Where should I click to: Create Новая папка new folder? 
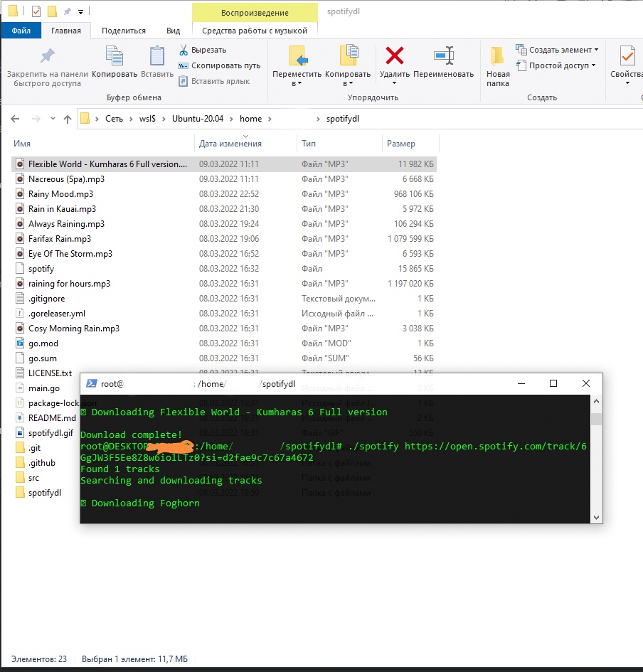(x=498, y=66)
